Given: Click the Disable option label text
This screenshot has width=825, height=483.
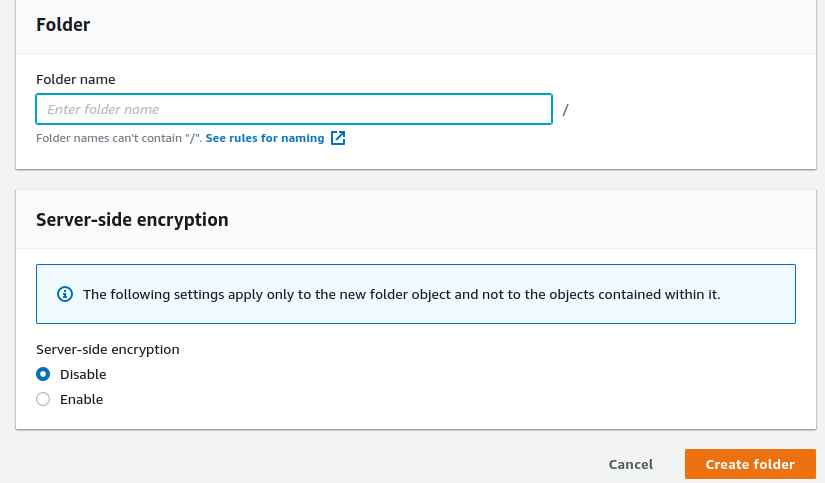Looking at the screenshot, I should [83, 374].
